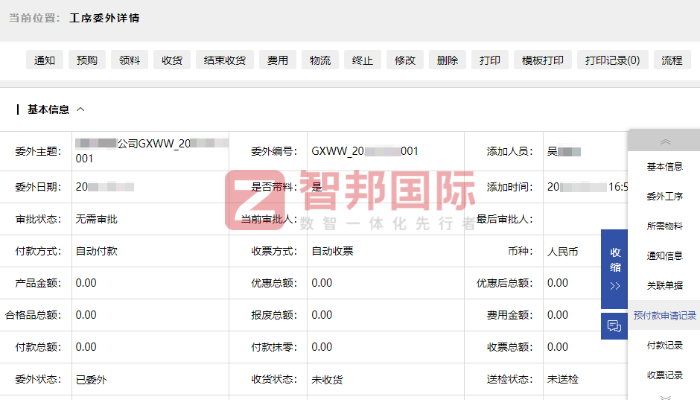Navigate to 付款记录 section

[x=665, y=345]
